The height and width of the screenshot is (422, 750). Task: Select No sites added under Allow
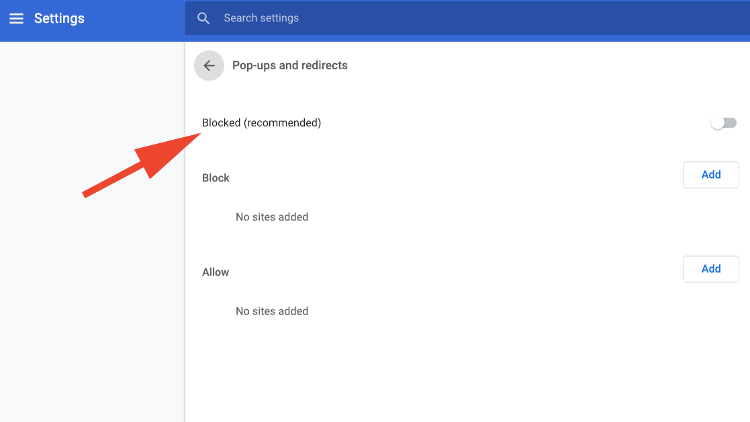point(272,311)
